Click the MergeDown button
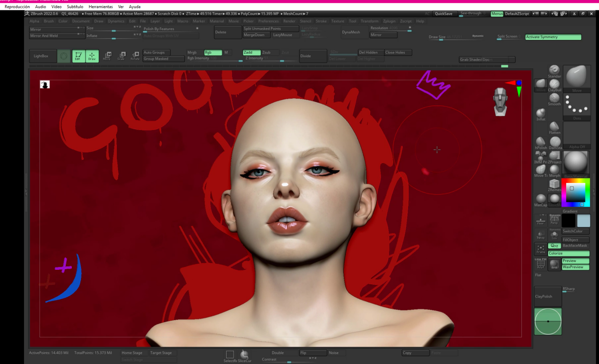Screen dimensions: 599x364 coord(257,35)
